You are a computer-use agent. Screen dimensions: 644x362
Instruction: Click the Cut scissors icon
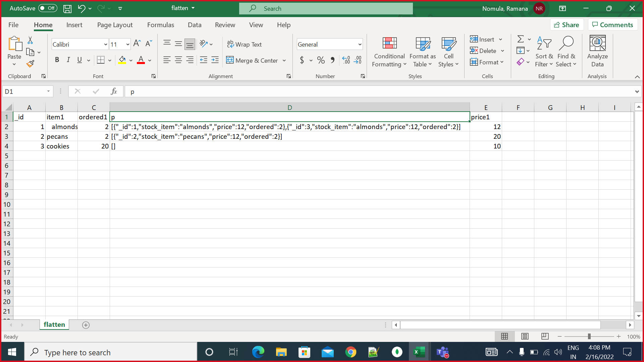30,40
